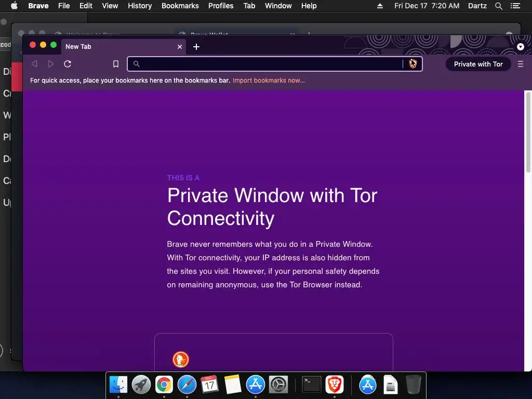
Task: Open Launchpad from the Dock
Action: [141, 384]
